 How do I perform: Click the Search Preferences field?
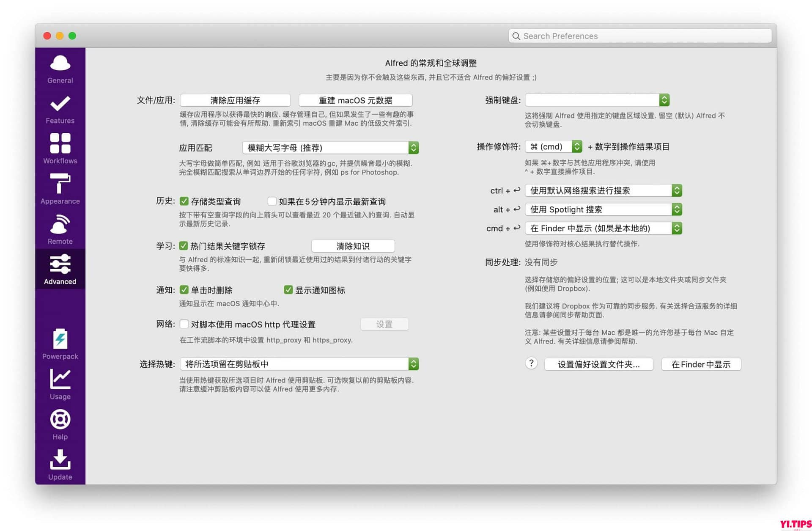tap(640, 36)
